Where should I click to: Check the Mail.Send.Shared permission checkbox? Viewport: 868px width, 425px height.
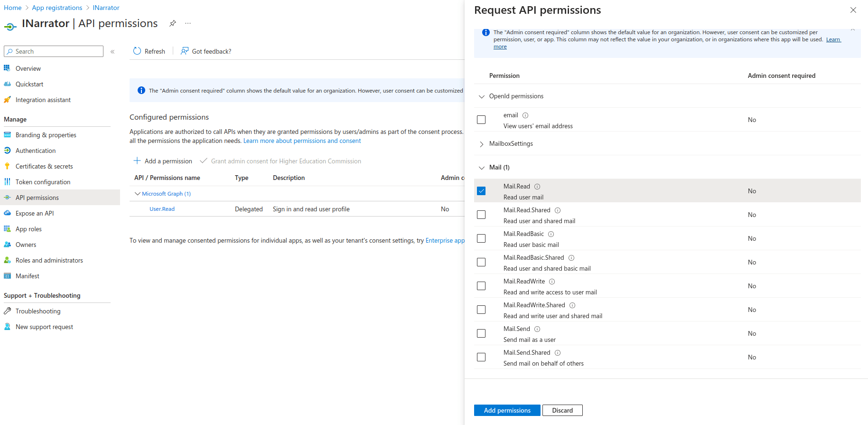(481, 357)
